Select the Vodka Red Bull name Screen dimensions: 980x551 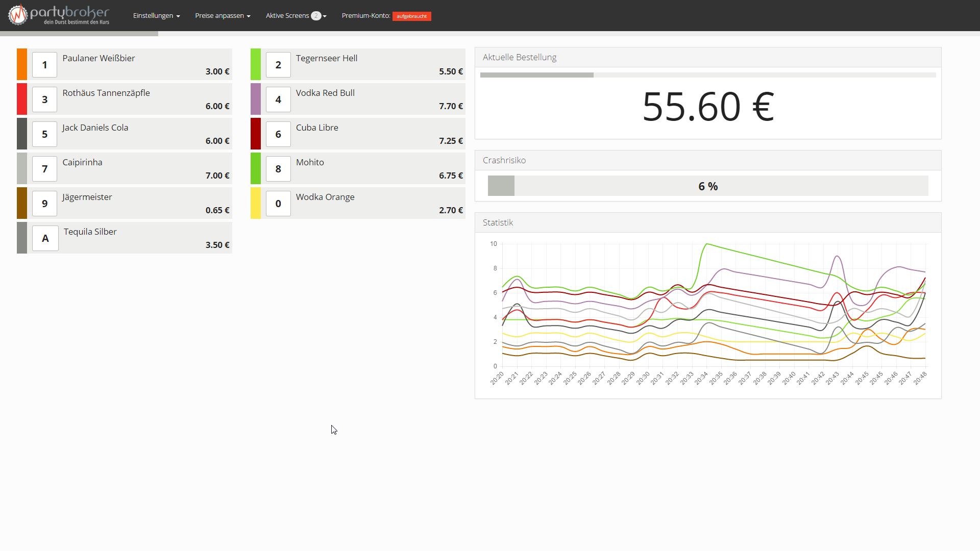pos(325,93)
